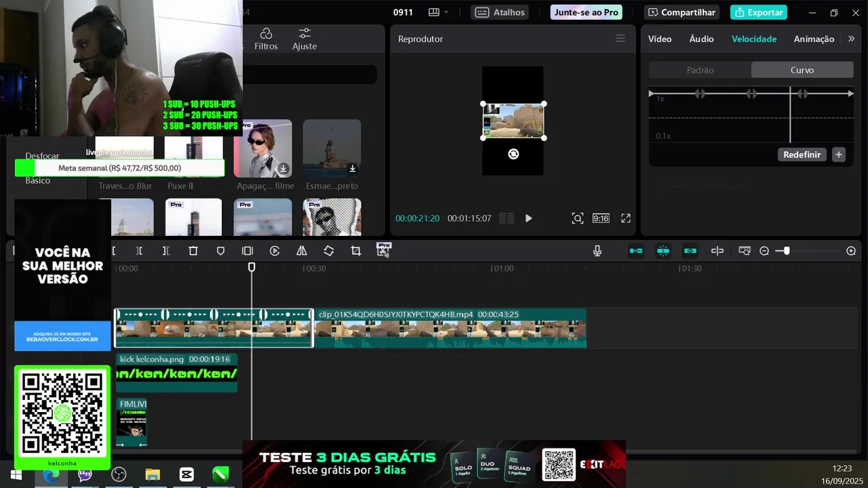Click the playhead marker on the timeline ruler
868x488 pixels.
click(x=252, y=268)
